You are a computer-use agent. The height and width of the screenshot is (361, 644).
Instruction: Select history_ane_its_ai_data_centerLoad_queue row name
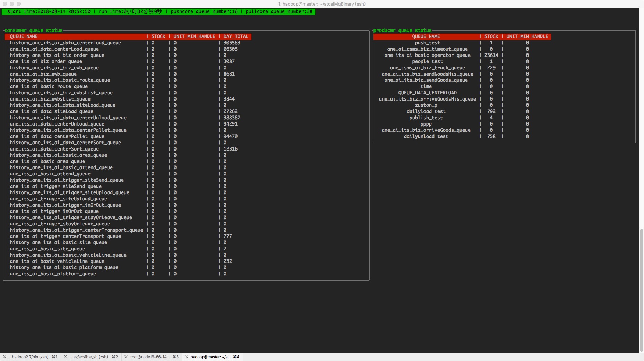[65, 43]
